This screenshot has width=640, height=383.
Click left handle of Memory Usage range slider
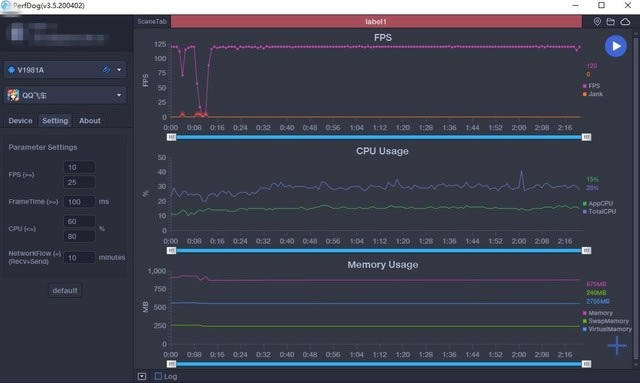click(x=171, y=364)
